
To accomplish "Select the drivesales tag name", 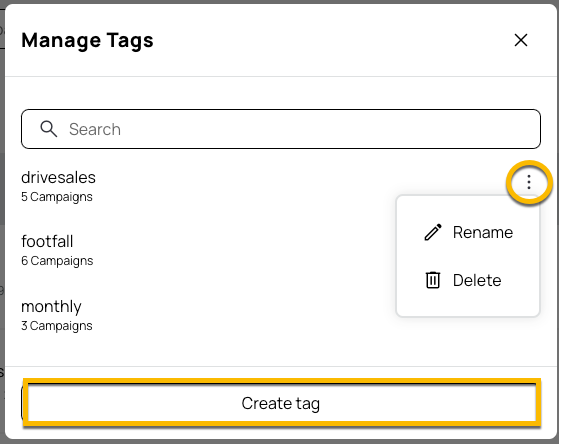I will [x=58, y=177].
